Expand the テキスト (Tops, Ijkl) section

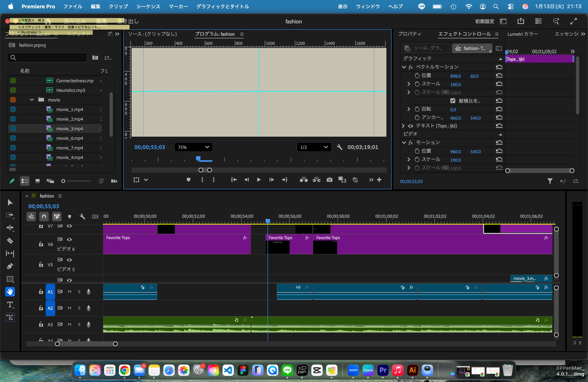(403, 126)
